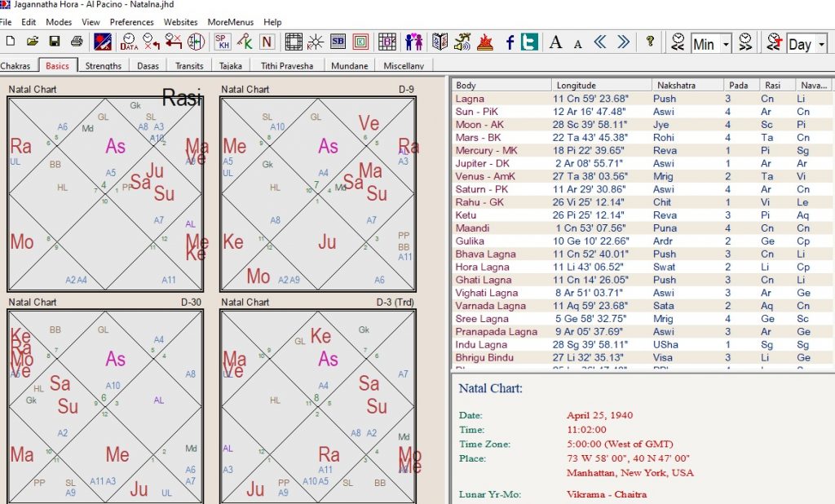Click the sun-rays K icon
835x504 pixels.
coord(316,42)
